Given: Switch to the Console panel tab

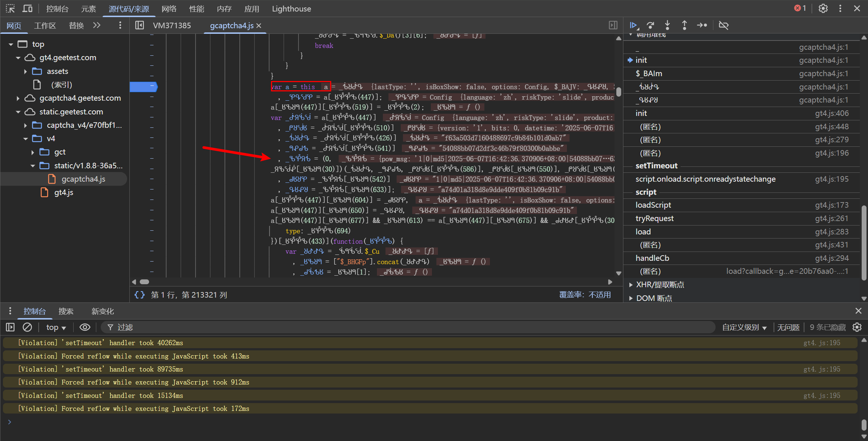Looking at the screenshot, I should tap(57, 9).
